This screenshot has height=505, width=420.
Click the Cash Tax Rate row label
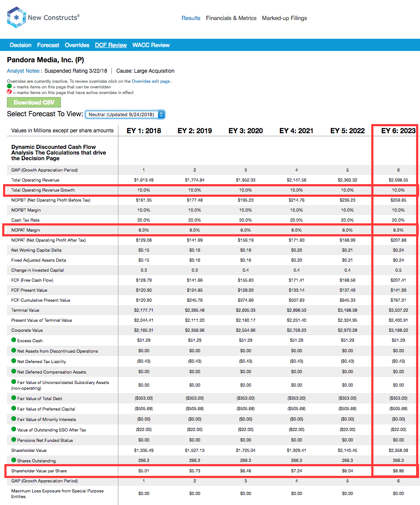[x=25, y=220]
